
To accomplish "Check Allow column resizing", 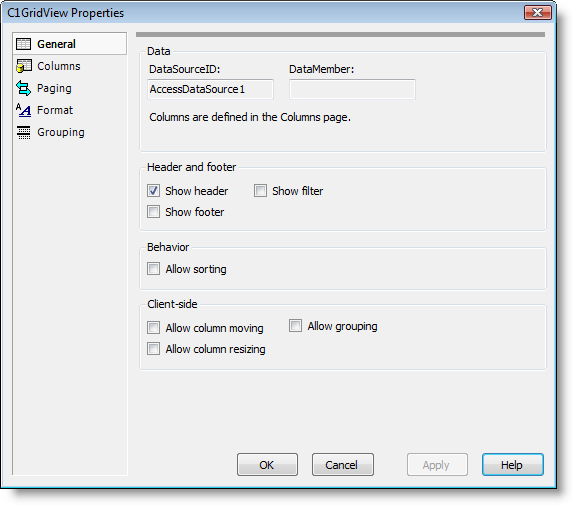I will (x=153, y=349).
